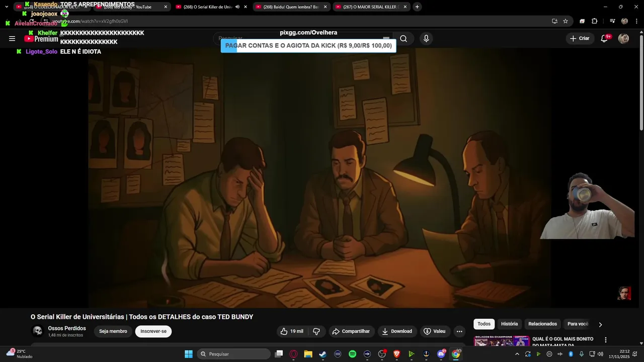The image size is (644, 362).
Task: Open Steam from taskbar
Action: (323, 354)
